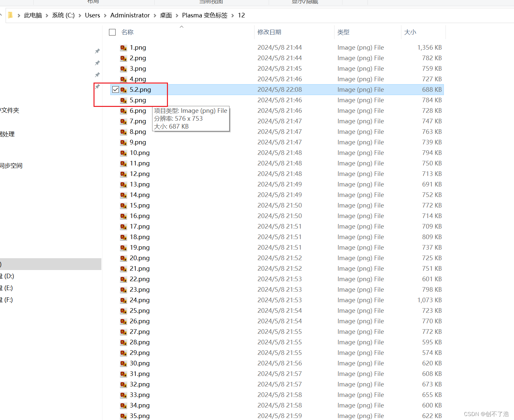Click the 30.png file icon
514x420 pixels.
click(x=123, y=363)
